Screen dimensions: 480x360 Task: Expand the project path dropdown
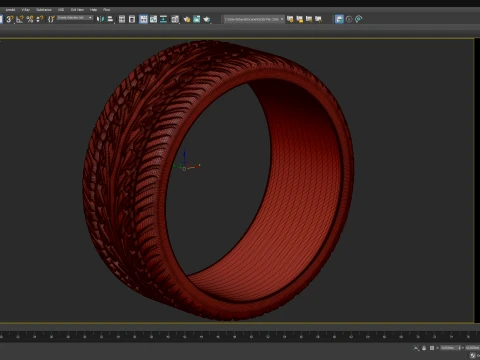pyautogui.click(x=282, y=19)
